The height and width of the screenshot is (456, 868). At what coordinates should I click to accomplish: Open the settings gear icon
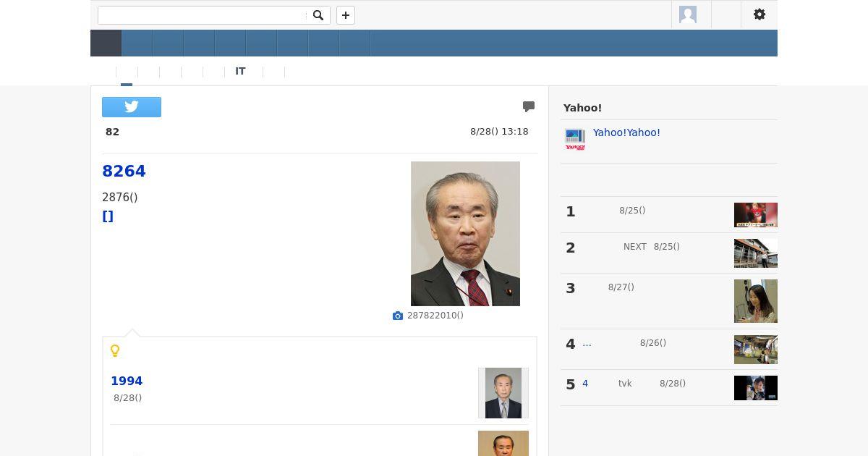click(759, 14)
